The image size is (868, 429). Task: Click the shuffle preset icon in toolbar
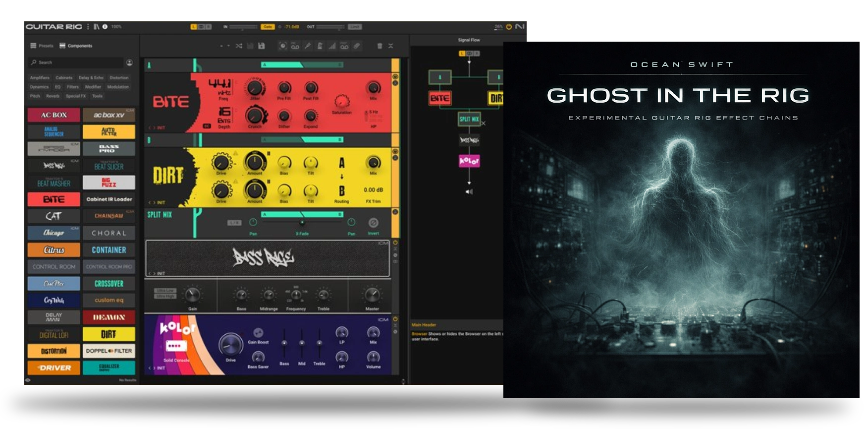pyautogui.click(x=239, y=46)
